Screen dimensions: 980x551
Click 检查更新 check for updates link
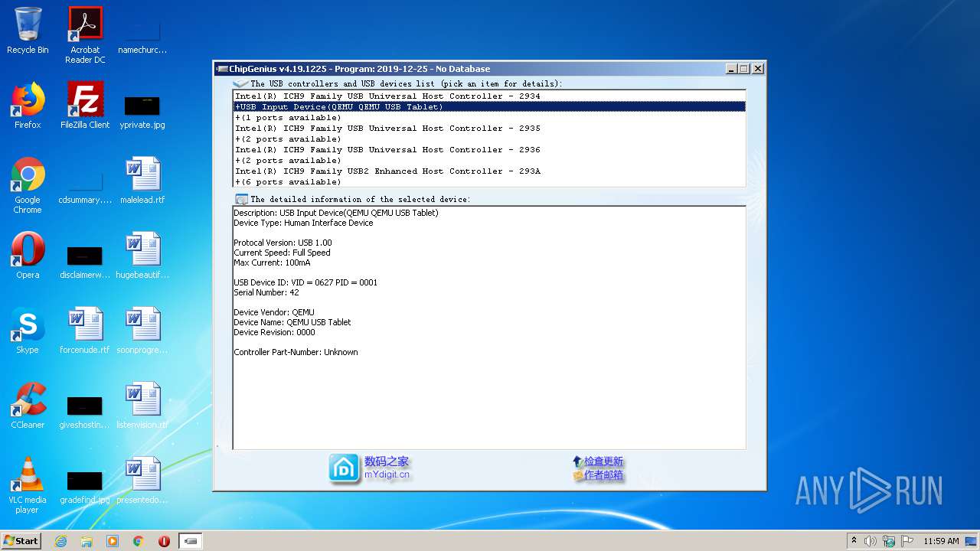coord(603,461)
